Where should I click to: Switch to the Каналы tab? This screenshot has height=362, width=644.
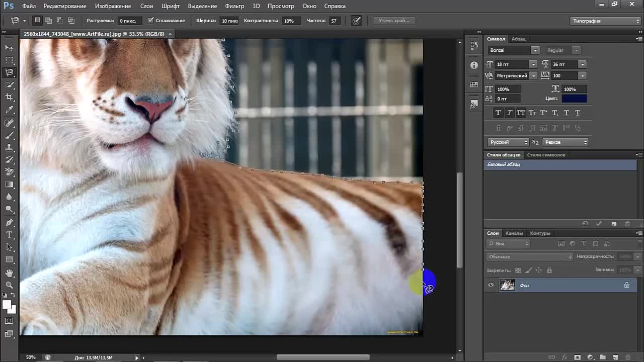click(x=514, y=233)
